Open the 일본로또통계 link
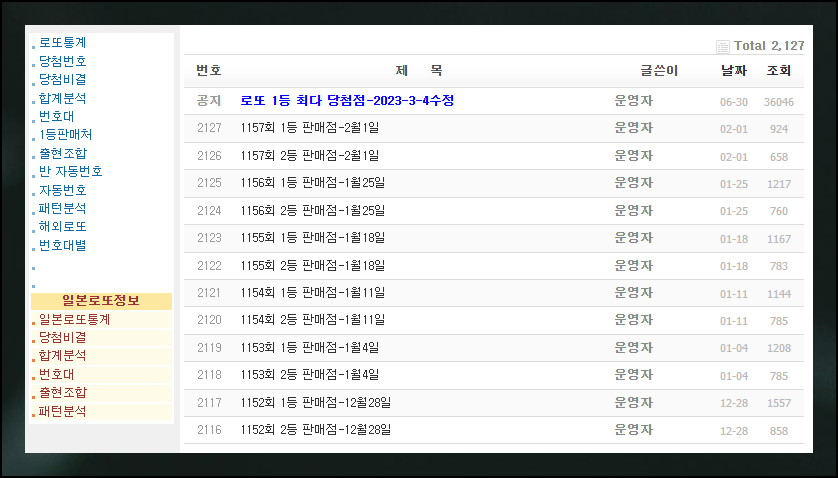838x478 pixels. (74, 319)
